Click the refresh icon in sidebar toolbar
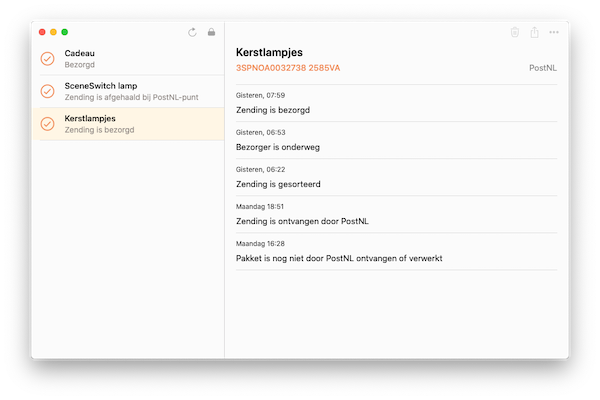Screen dimensions: 600x400 click(192, 32)
